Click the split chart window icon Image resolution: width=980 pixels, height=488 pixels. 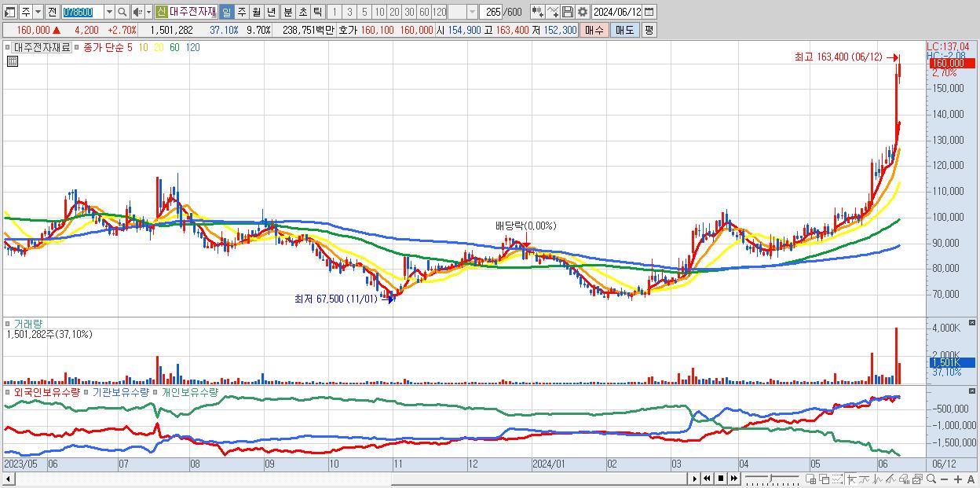(810, 479)
